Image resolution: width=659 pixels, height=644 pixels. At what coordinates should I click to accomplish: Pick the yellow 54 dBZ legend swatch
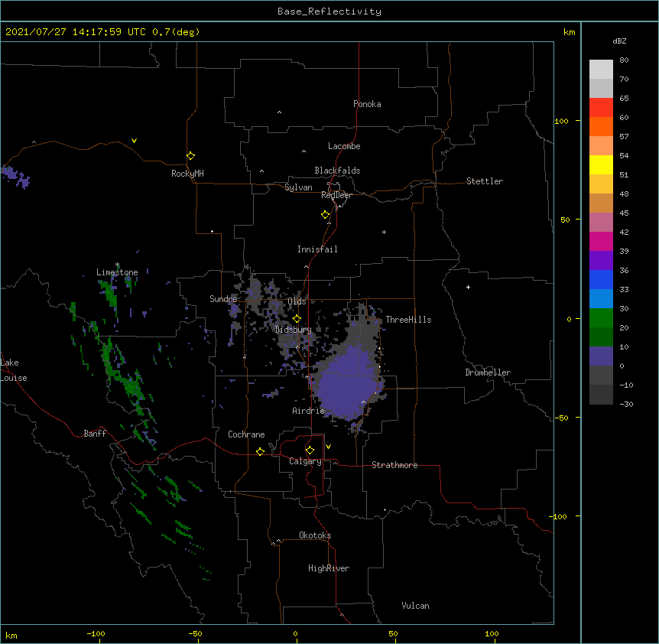tap(601, 164)
